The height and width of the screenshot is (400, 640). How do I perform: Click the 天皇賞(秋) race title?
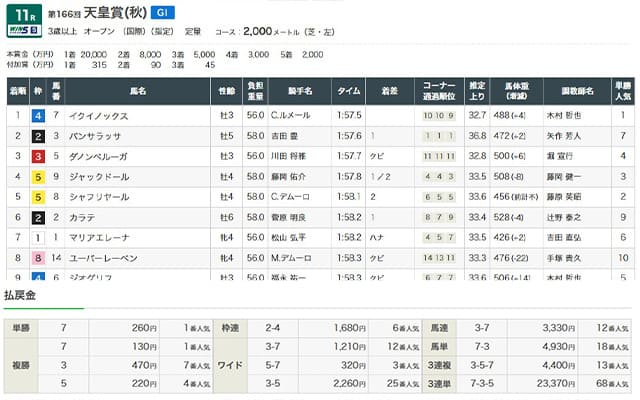(115, 13)
